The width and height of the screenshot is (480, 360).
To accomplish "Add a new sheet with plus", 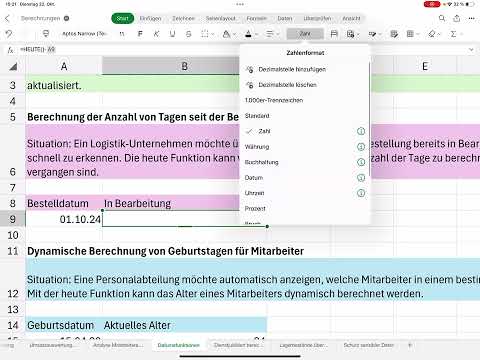I will pos(410,345).
